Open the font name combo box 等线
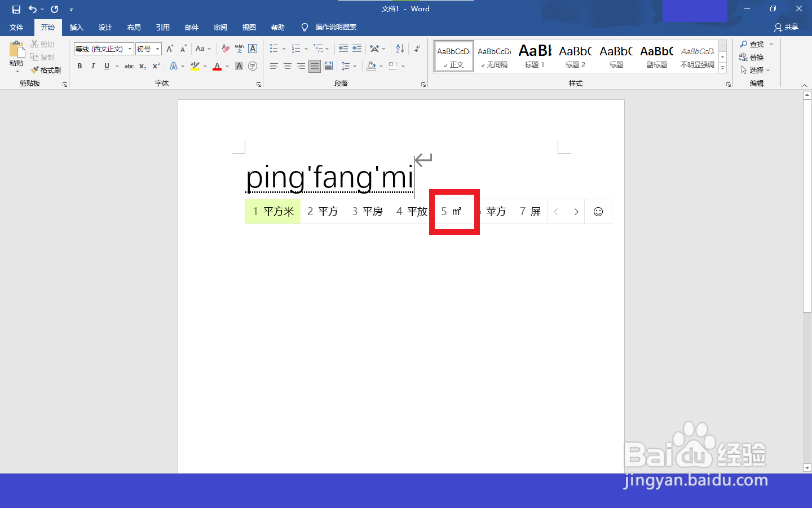812x508 pixels. 104,49
